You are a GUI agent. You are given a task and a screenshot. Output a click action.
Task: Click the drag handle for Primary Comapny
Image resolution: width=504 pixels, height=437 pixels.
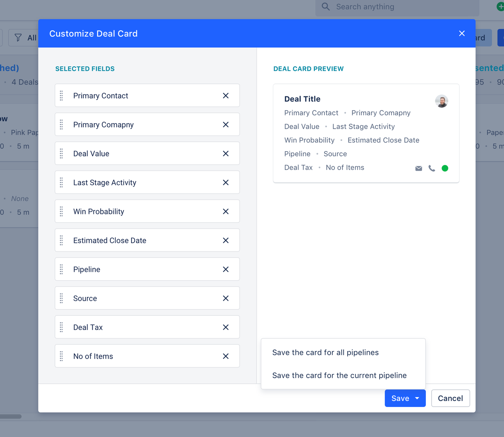click(61, 125)
